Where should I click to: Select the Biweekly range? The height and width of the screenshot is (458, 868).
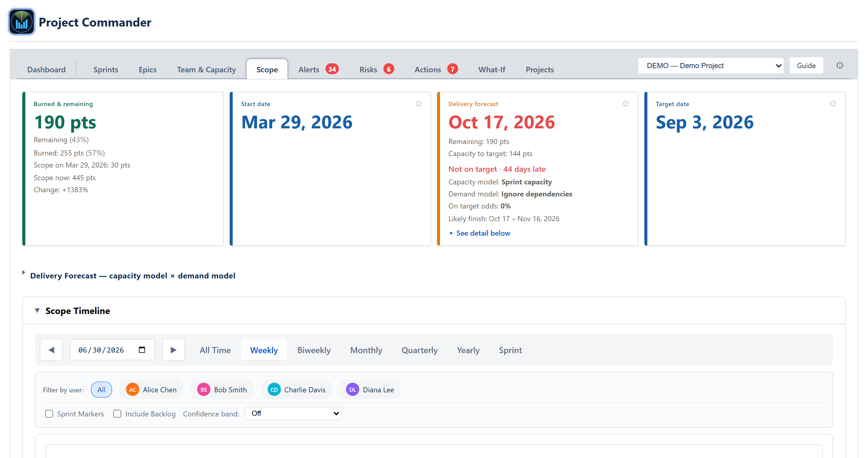click(314, 350)
